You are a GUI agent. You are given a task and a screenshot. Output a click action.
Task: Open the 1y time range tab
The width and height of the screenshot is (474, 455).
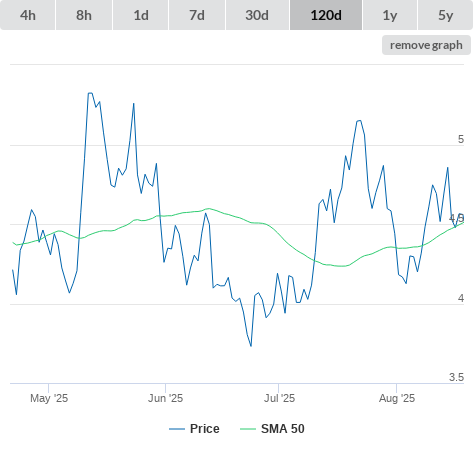click(390, 15)
